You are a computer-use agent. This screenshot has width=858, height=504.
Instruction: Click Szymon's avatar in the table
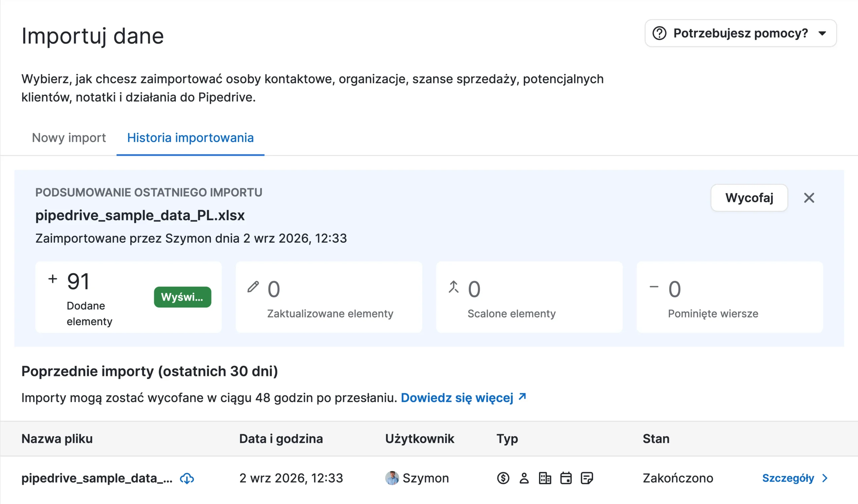click(x=392, y=478)
